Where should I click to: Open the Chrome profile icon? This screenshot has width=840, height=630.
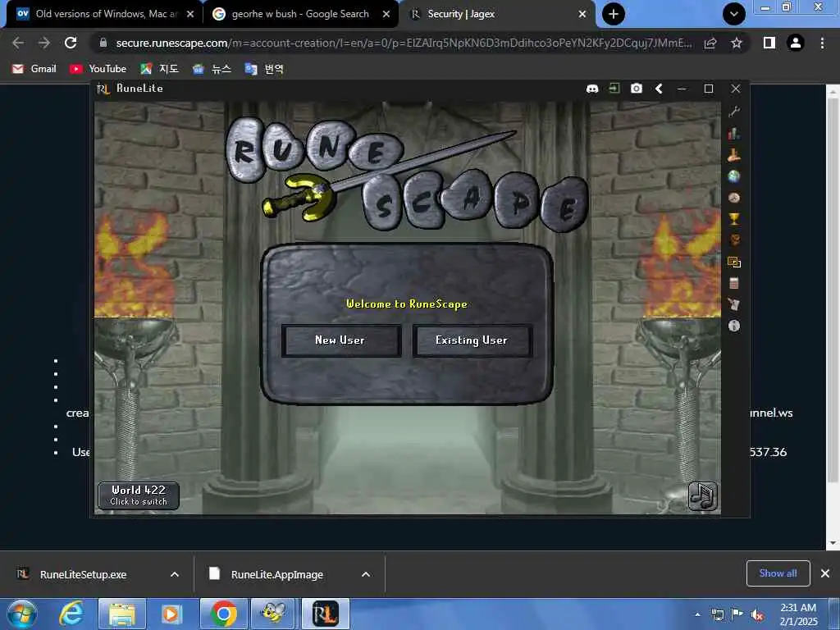796,43
